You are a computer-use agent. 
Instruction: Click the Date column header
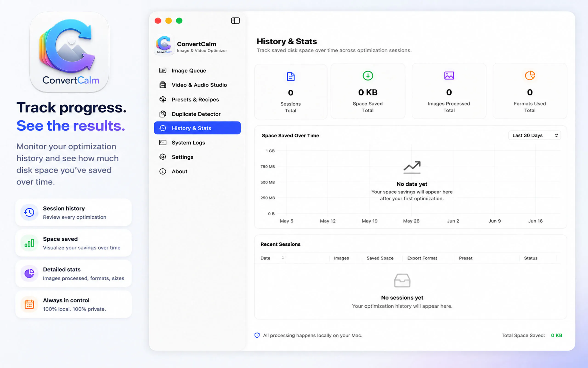tap(265, 258)
